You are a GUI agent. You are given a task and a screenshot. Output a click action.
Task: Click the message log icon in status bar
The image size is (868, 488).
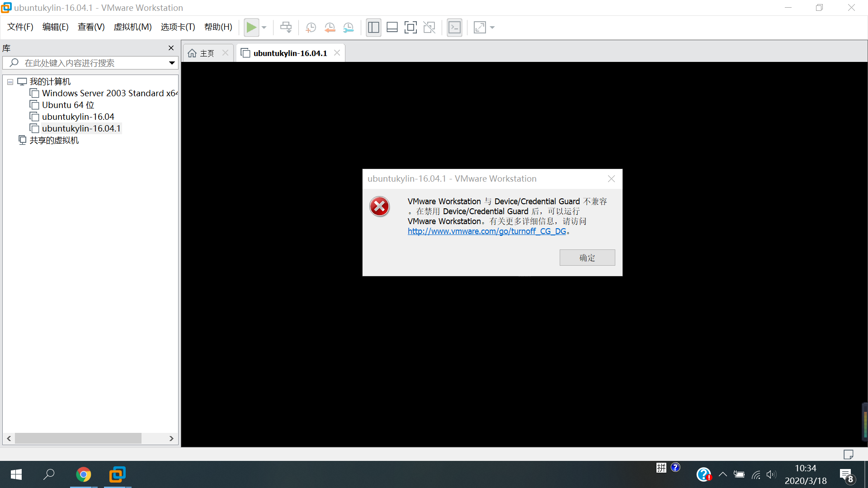coord(849,454)
